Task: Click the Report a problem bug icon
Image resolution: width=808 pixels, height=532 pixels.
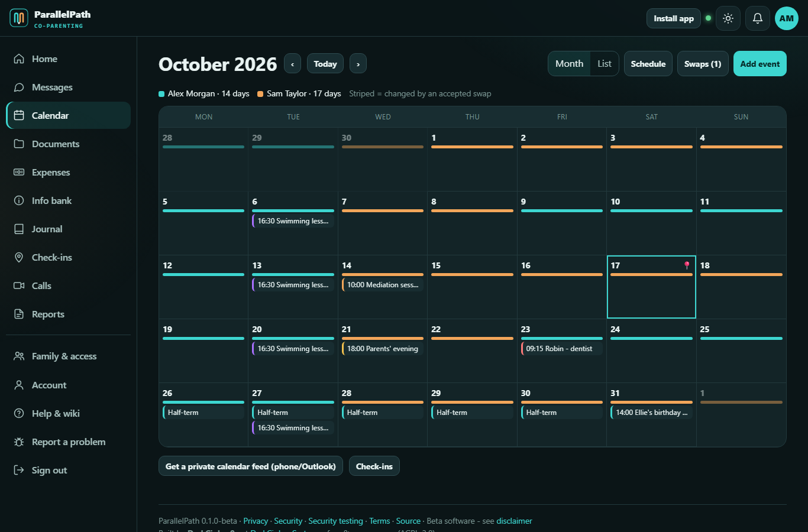Action: coord(19,442)
